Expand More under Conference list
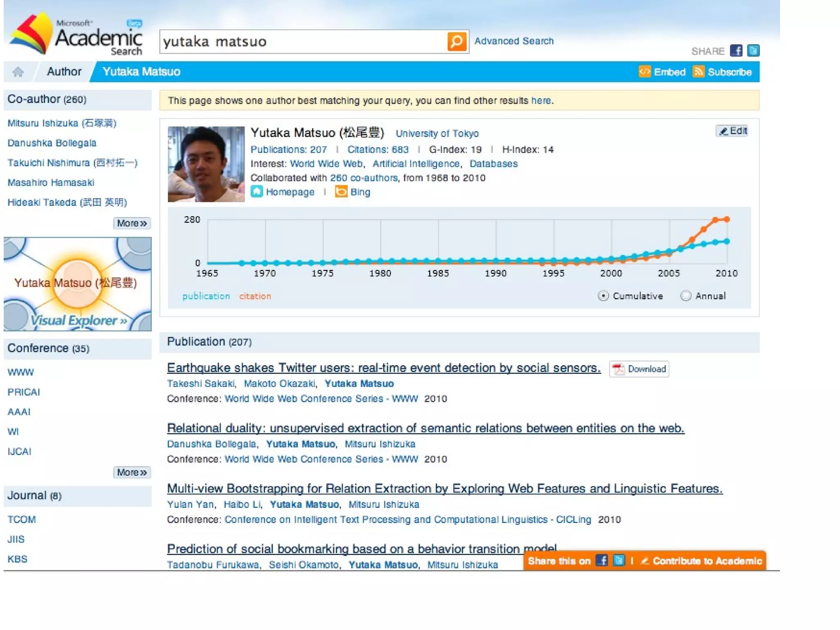Screen dimensions: 840x630 pos(132,472)
